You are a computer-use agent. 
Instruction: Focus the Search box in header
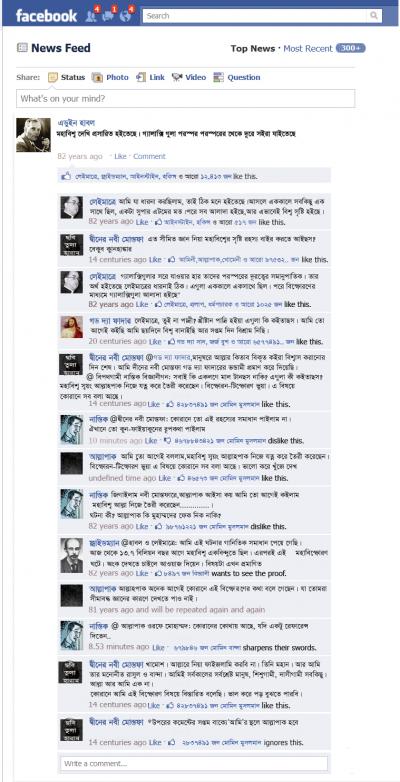[x=255, y=16]
